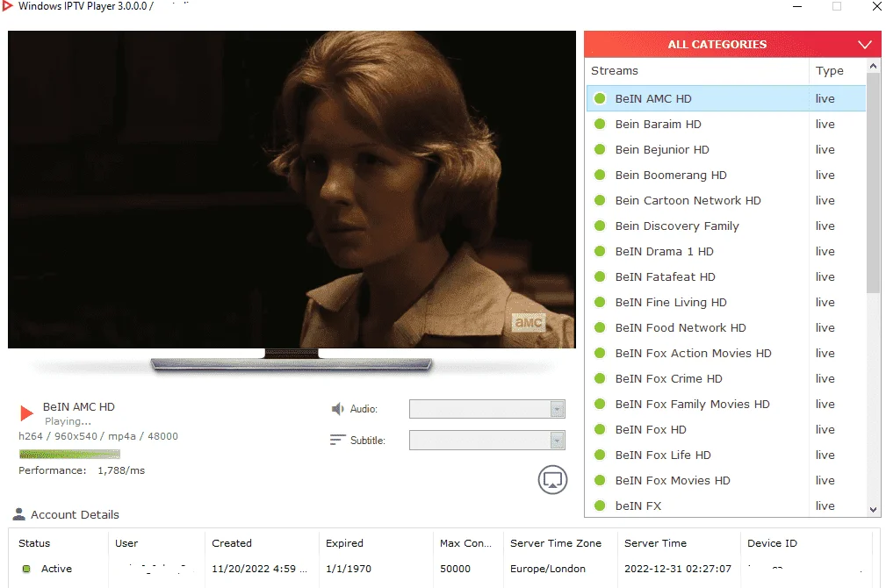
Task: Click the stream list scrollbar thumb
Action: coord(874,183)
